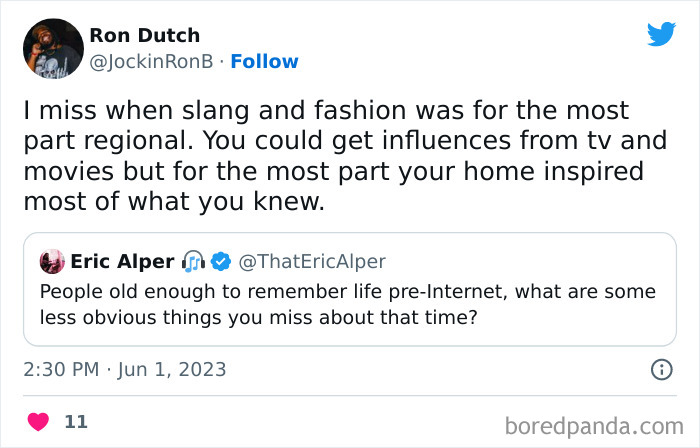Image resolution: width=700 pixels, height=448 pixels.
Task: Open the quoted tweet about life pre-Internet
Action: 349,304
